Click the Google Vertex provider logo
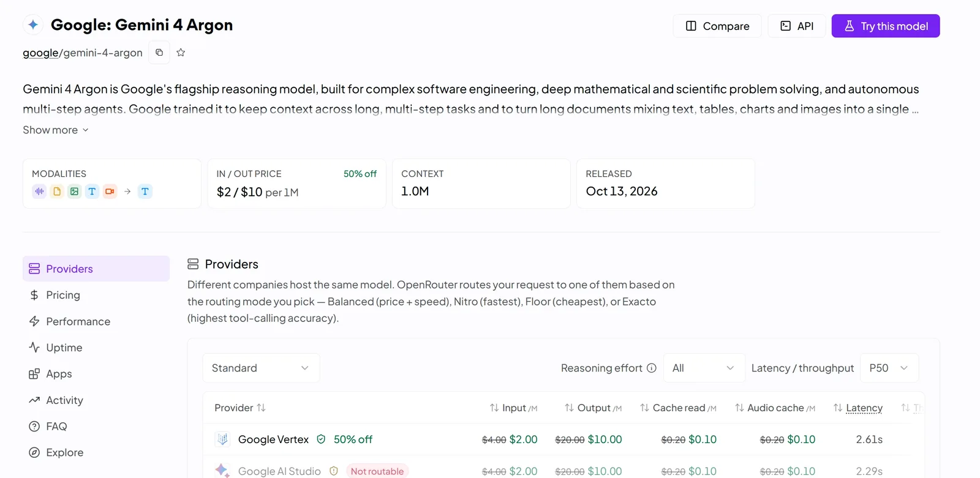This screenshot has height=478, width=980. [222, 439]
